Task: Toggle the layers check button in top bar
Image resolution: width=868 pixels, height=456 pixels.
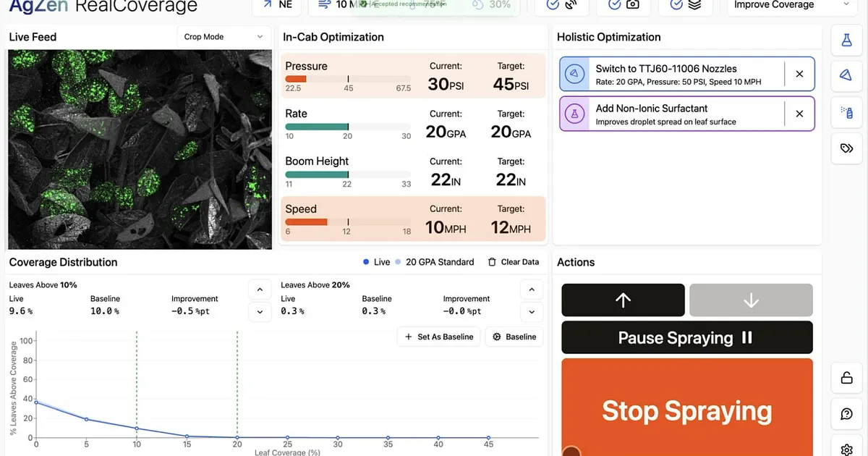Action: pyautogui.click(x=685, y=5)
